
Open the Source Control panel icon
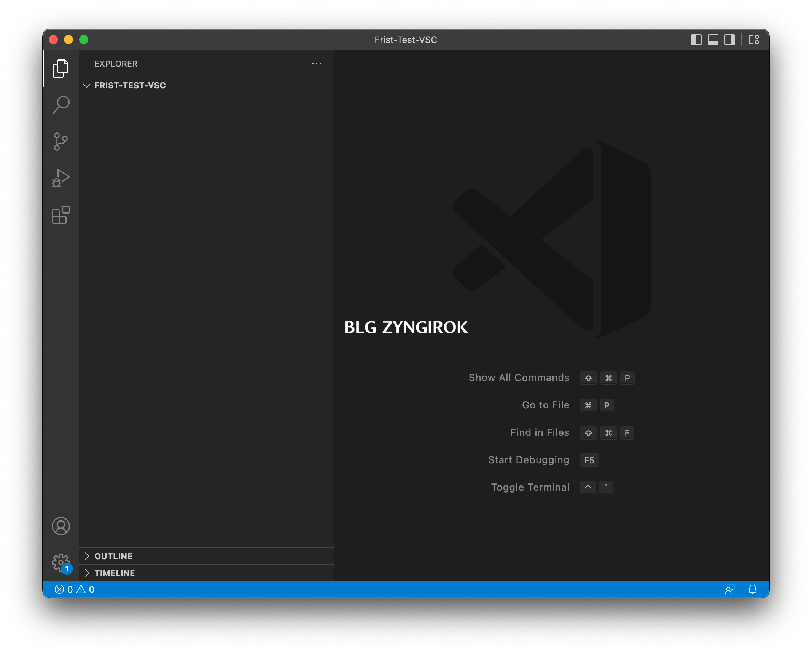(x=61, y=141)
